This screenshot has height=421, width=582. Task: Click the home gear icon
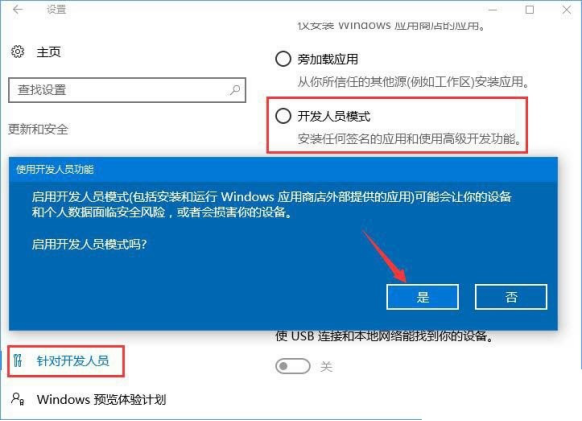[17, 52]
